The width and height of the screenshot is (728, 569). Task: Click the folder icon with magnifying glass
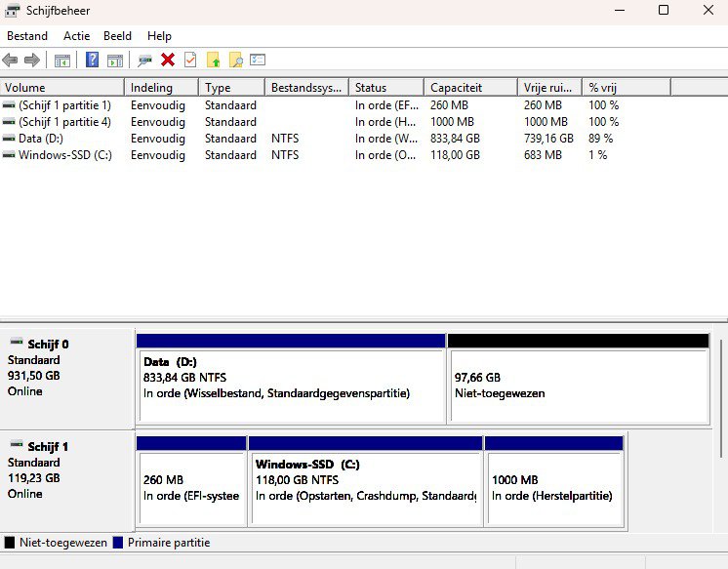(x=235, y=61)
